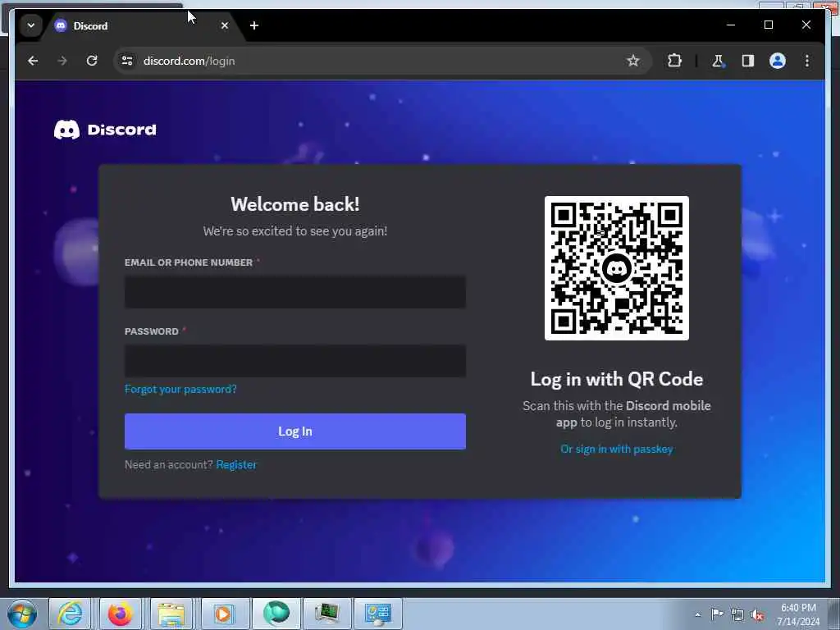Go forward in browser history
The image size is (840, 630).
click(x=62, y=61)
